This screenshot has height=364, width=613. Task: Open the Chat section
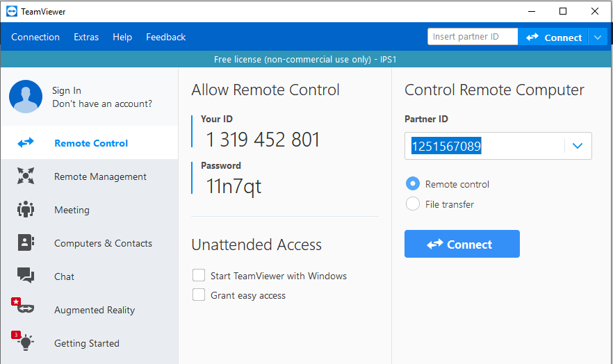[x=64, y=276]
